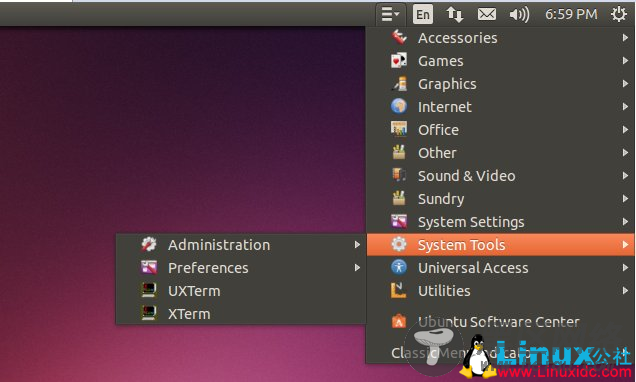Click the Sound & Video icon

pyautogui.click(x=399, y=176)
